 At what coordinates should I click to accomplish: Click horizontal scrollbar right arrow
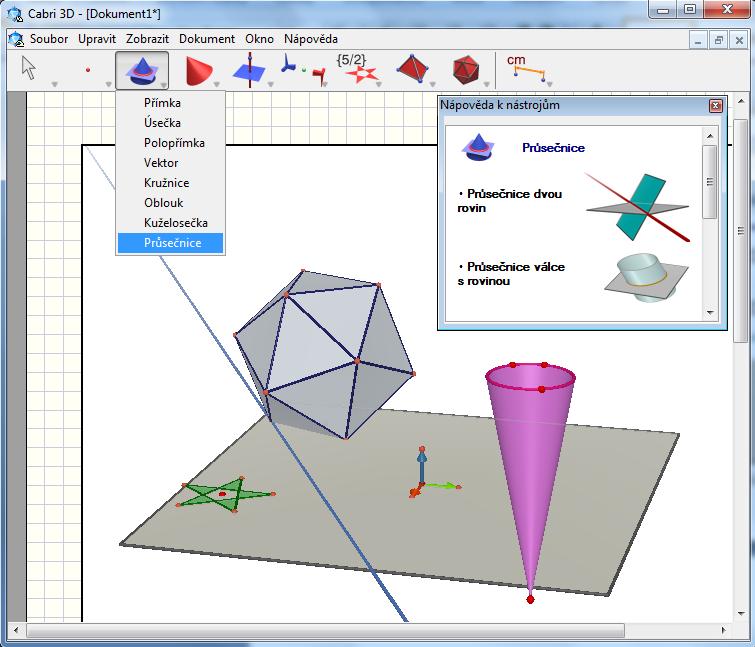723,630
